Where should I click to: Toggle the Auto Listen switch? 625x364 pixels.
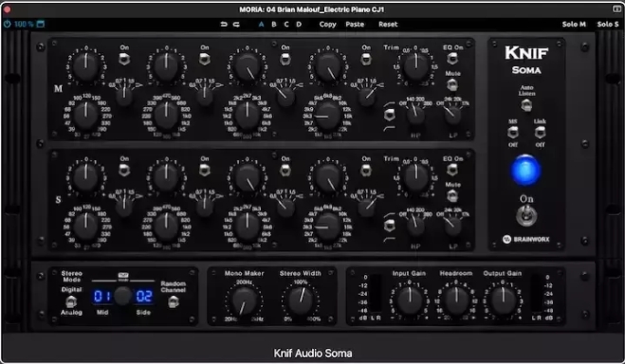[526, 105]
